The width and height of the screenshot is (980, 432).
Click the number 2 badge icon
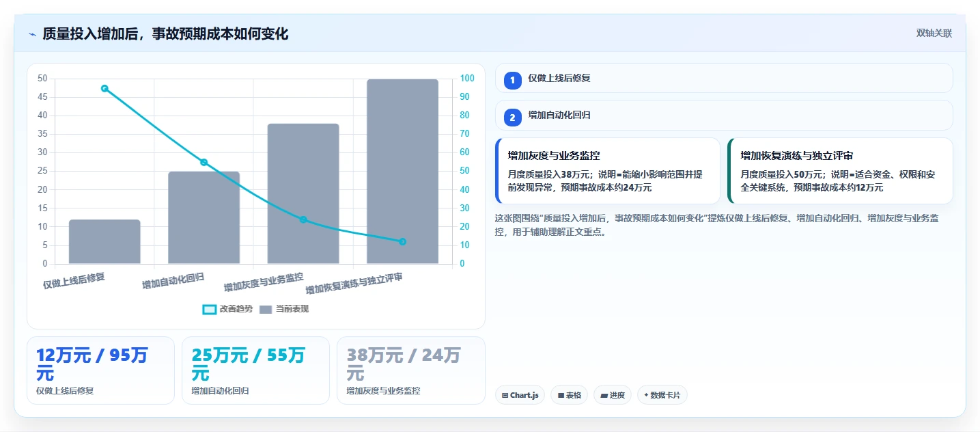[x=513, y=117]
